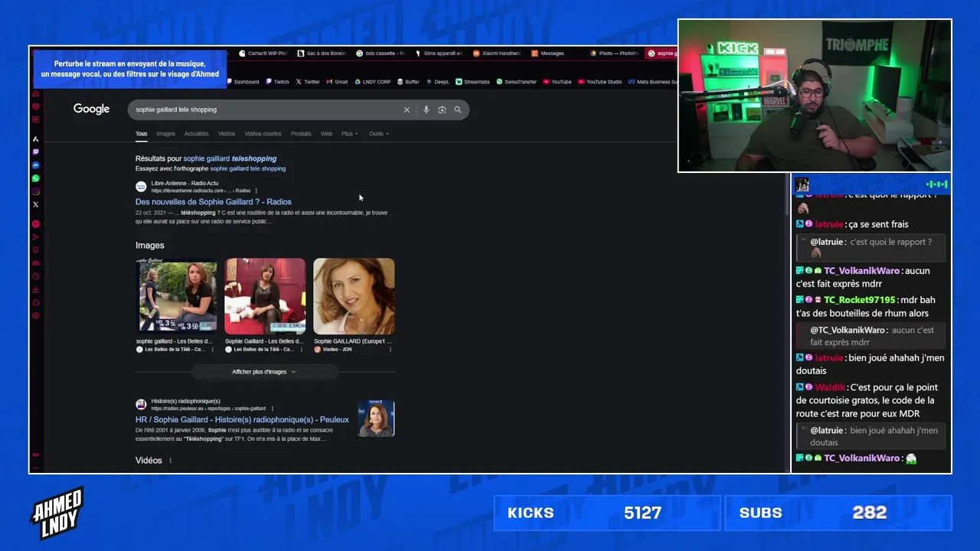The image size is (980, 551).
Task: Open the Viadeo - JDN image options menu
Action: coord(390,349)
